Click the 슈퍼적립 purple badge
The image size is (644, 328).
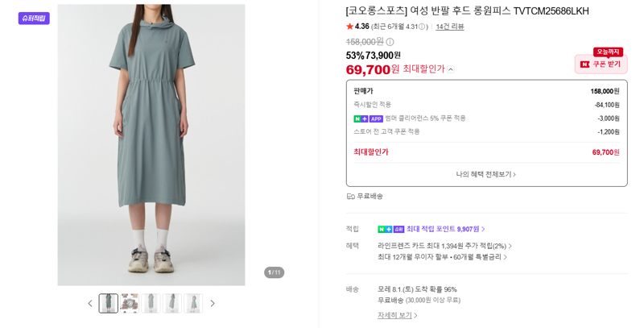pyautogui.click(x=34, y=18)
